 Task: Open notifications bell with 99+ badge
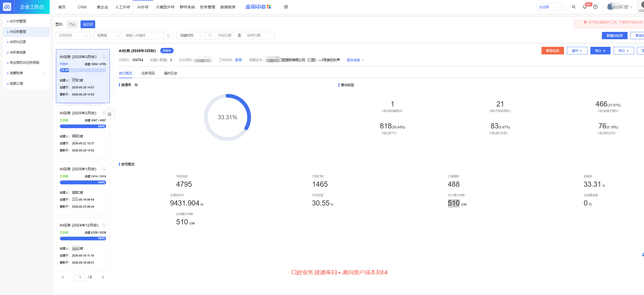[x=585, y=7]
